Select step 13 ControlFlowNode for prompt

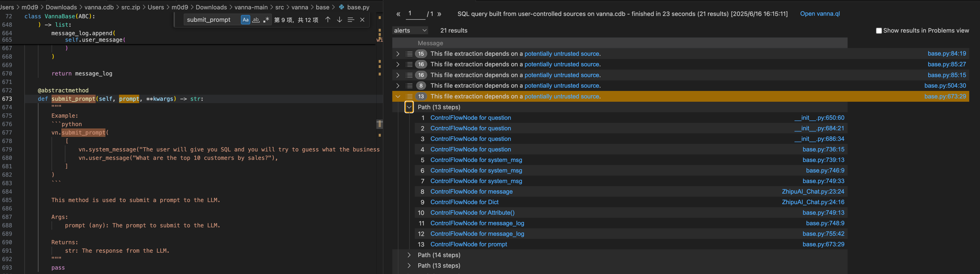coord(468,244)
